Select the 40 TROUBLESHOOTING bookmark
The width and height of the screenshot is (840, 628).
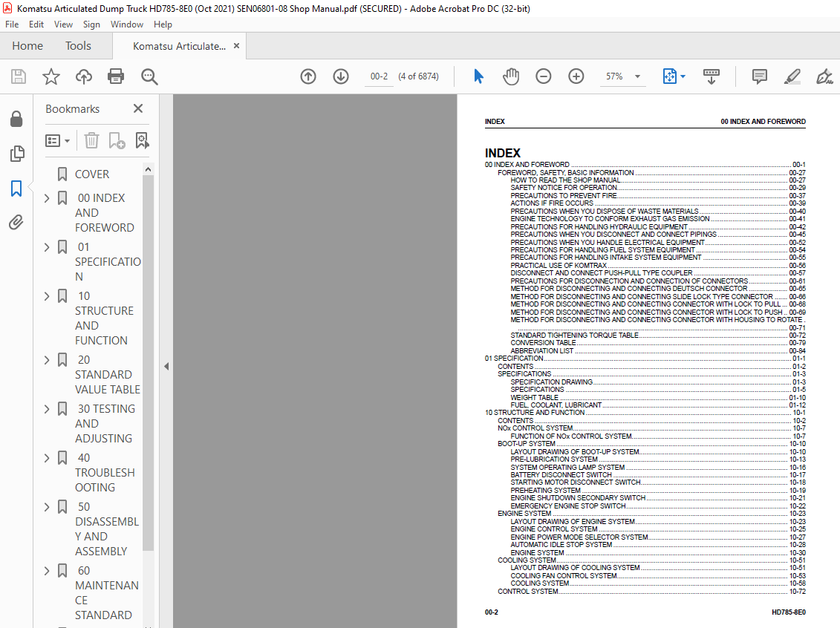click(105, 473)
